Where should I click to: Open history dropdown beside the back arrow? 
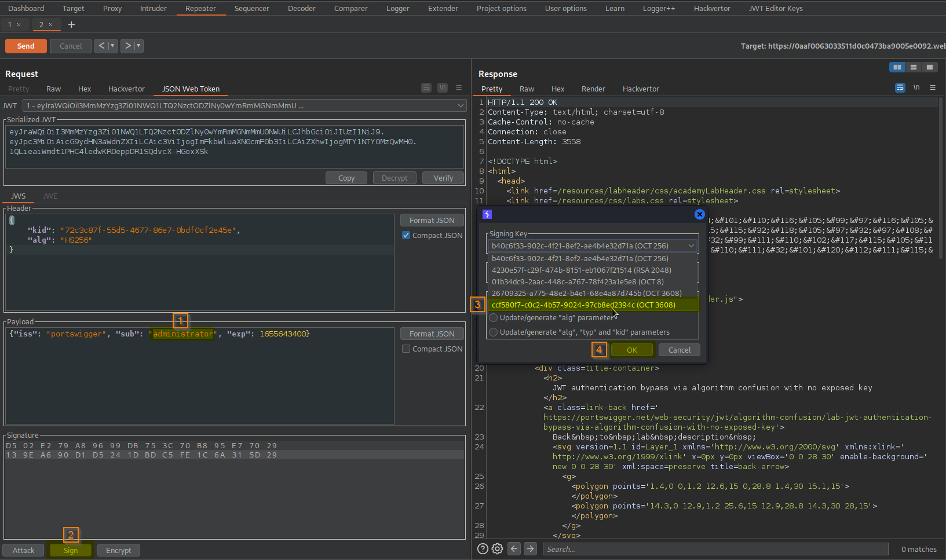pos(112,46)
